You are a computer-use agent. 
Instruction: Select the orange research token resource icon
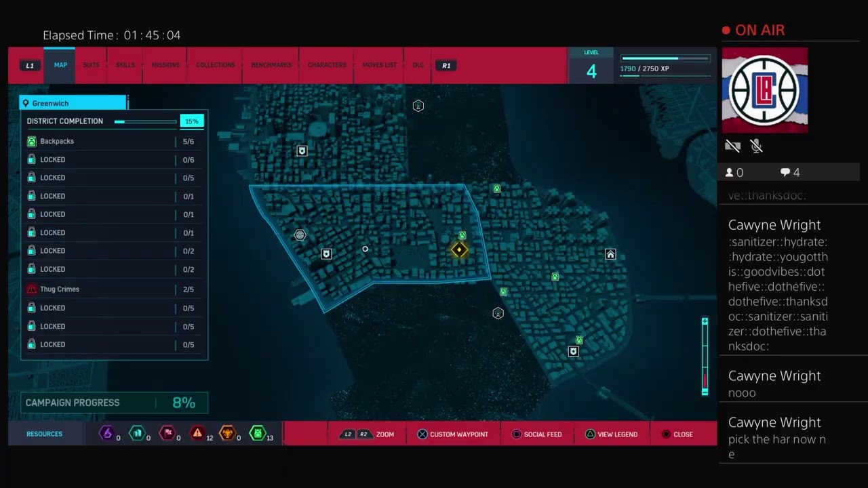tap(228, 433)
